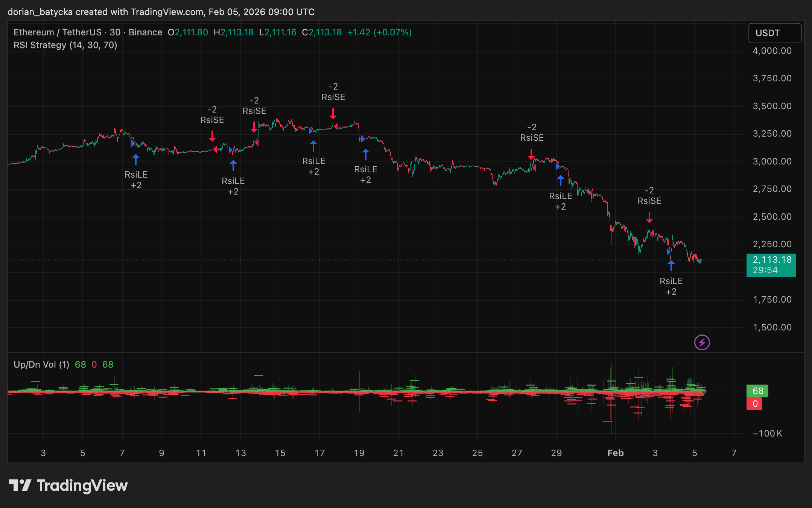Screen dimensions: 812x508
Task: Select the highest red RsiSE arrow near Jan 18
Action: point(333,113)
